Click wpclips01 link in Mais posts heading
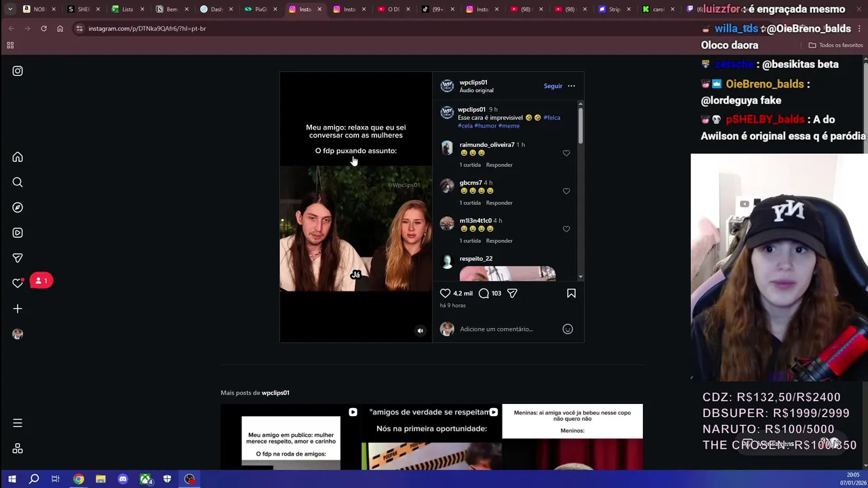Screen dimensions: 868x488 pos(275,393)
